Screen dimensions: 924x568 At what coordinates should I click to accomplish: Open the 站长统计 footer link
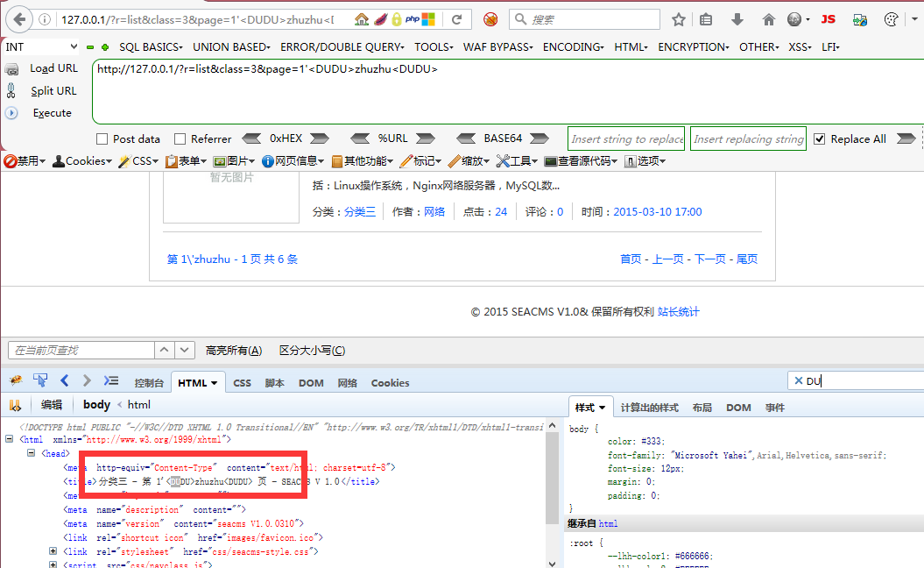(678, 311)
